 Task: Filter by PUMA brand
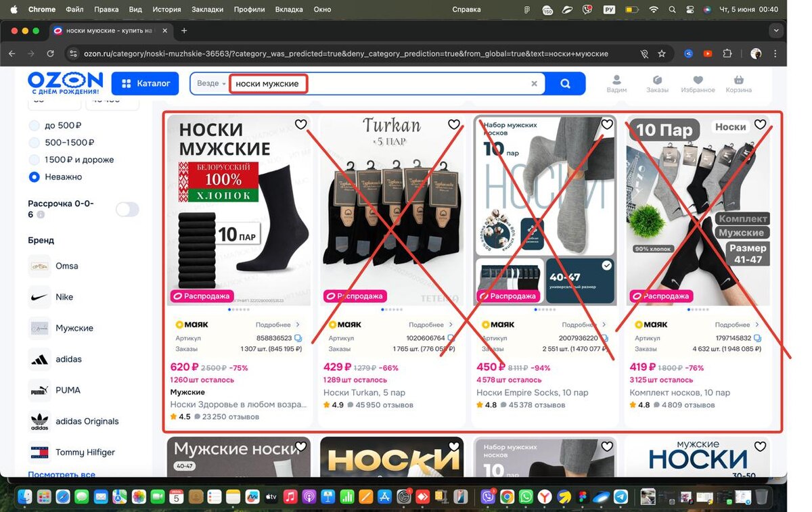click(x=55, y=390)
